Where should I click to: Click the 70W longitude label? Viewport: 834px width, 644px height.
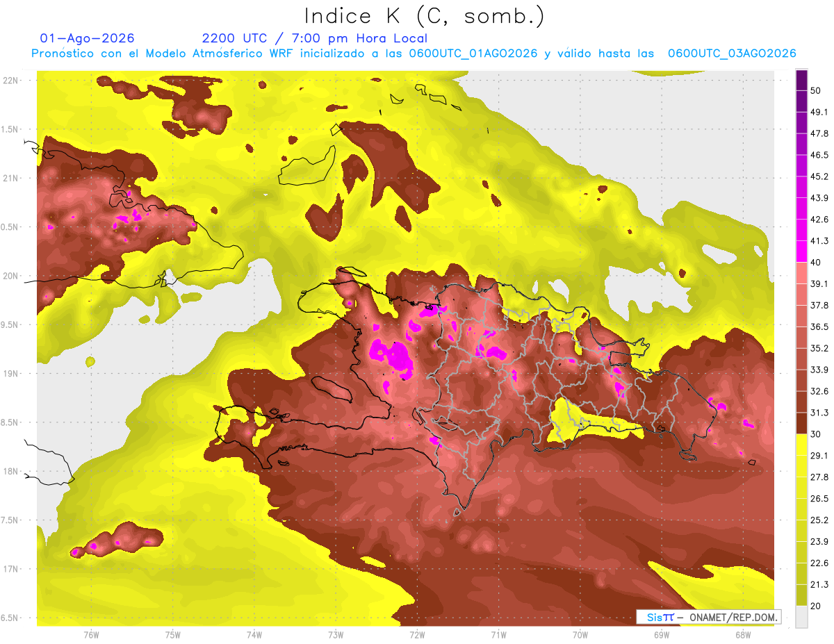coord(580,634)
